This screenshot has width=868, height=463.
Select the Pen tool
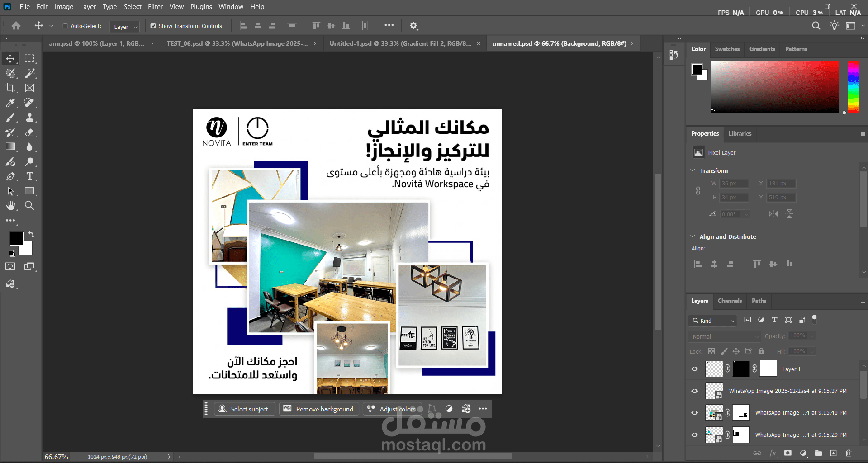tap(11, 176)
